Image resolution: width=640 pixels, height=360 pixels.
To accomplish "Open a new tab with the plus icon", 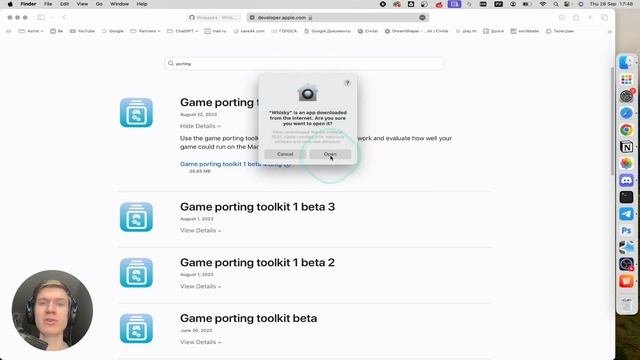I will (x=590, y=18).
